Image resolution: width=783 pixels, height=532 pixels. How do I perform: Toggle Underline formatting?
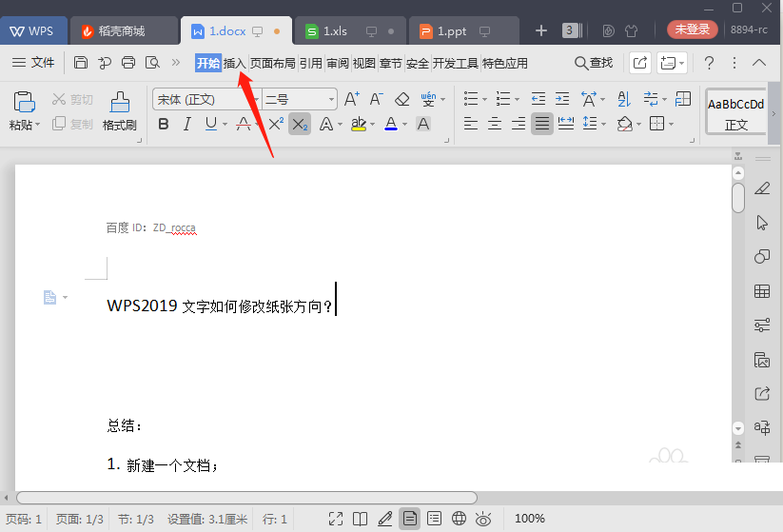pyautogui.click(x=211, y=124)
